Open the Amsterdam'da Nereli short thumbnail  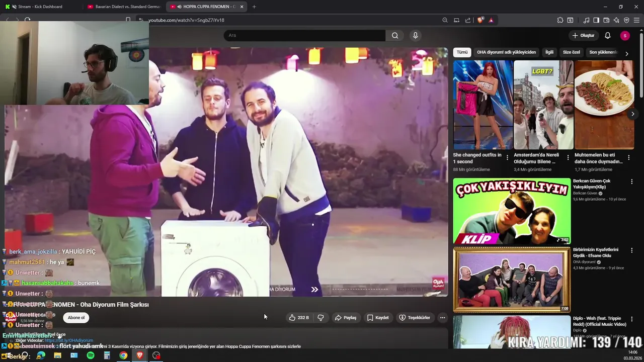(x=543, y=105)
